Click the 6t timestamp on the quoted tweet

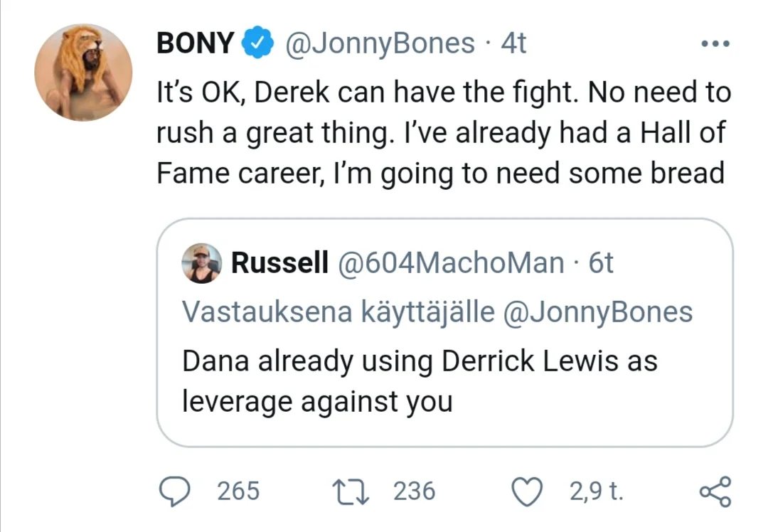pyautogui.click(x=602, y=264)
